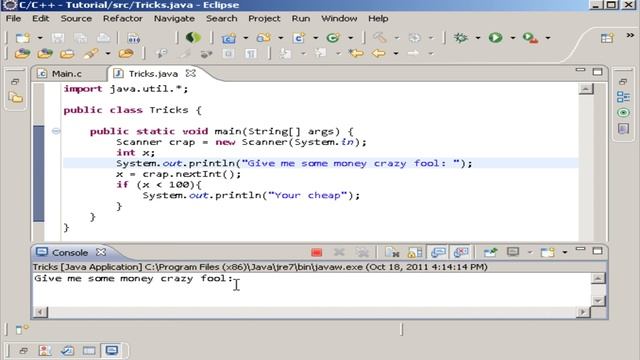Click the console horizontal scrollbar left arrow
The width and height of the screenshot is (640, 360).
point(40,312)
